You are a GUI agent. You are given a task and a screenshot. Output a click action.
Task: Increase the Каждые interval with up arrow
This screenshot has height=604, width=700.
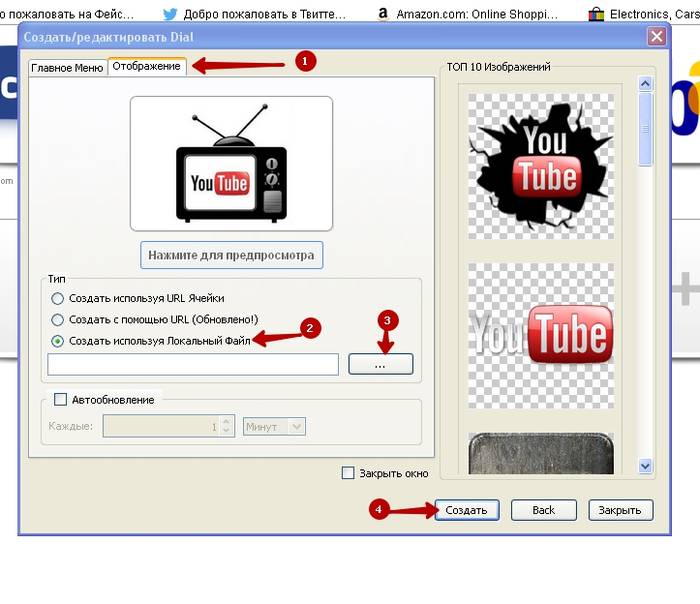point(227,421)
